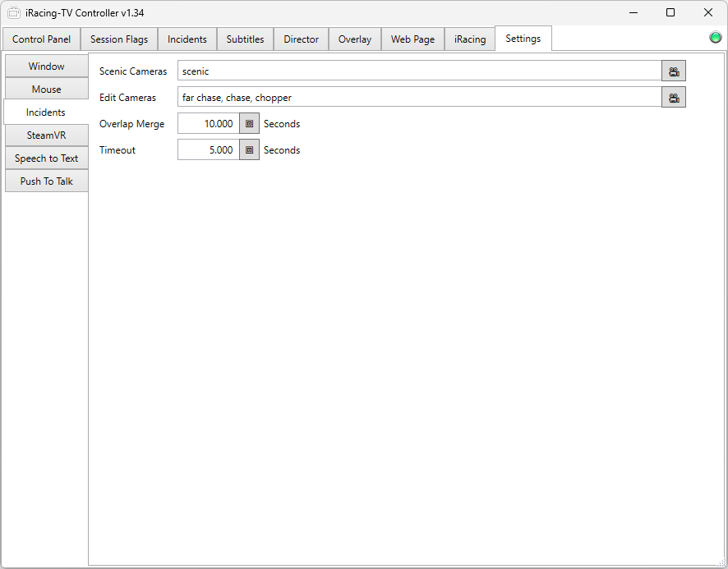This screenshot has height=569, width=728.
Task: Open the Overlay tab
Action: pyautogui.click(x=355, y=39)
